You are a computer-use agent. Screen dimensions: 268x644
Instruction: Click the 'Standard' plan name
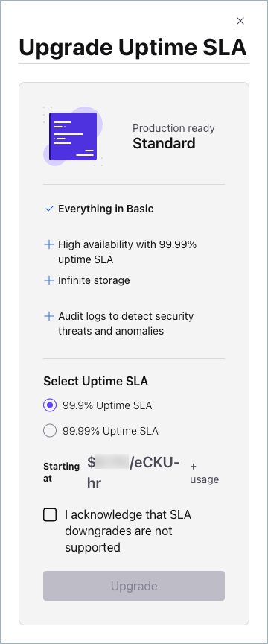coord(164,144)
